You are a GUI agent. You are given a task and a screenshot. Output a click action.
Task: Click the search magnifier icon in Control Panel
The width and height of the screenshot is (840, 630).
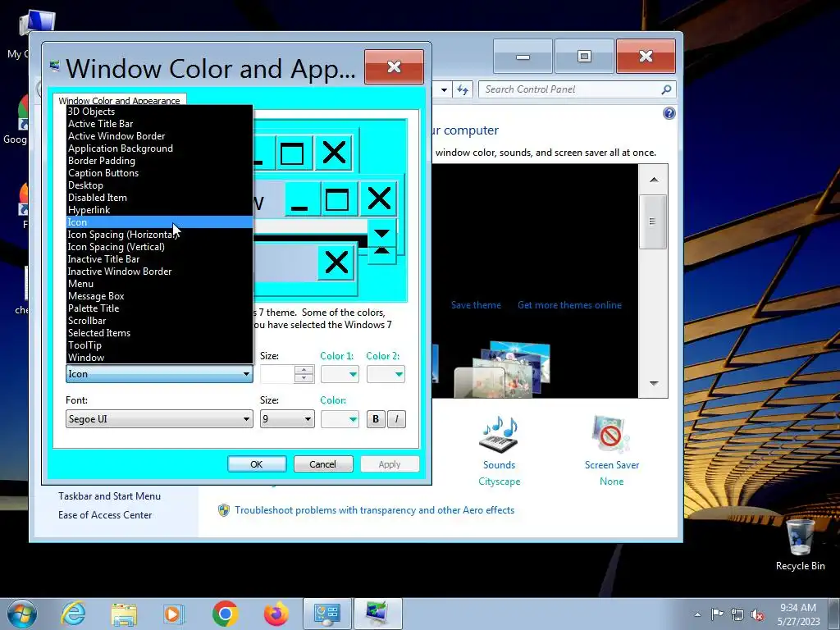(666, 89)
